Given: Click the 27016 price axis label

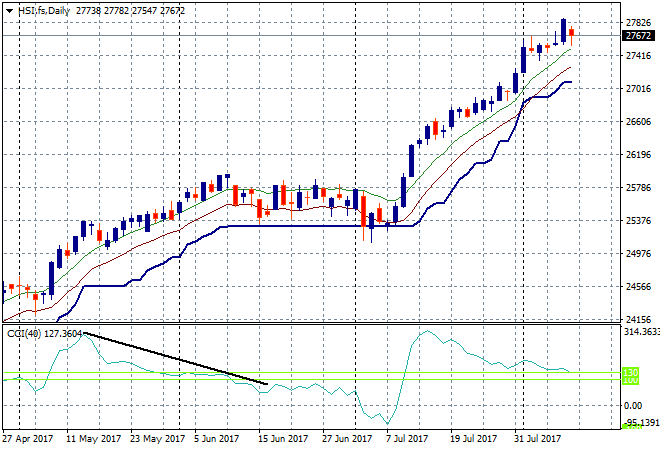Looking at the screenshot, I should 639,89.
